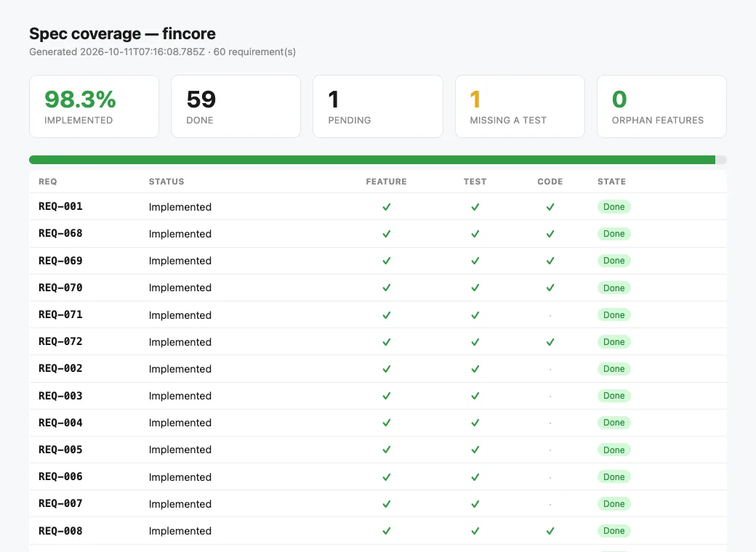This screenshot has width=756, height=552.
Task: Click the Code checkmark in the REQ-070 row
Action: (550, 288)
